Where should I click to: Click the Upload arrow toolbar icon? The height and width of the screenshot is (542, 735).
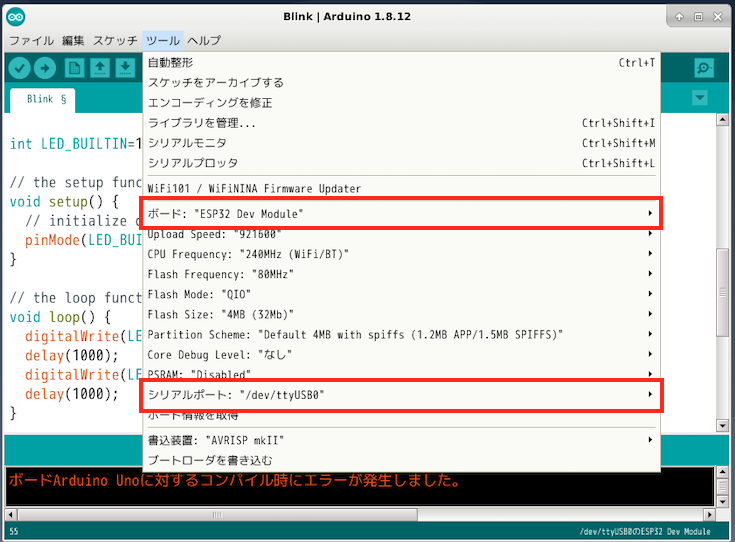point(46,68)
